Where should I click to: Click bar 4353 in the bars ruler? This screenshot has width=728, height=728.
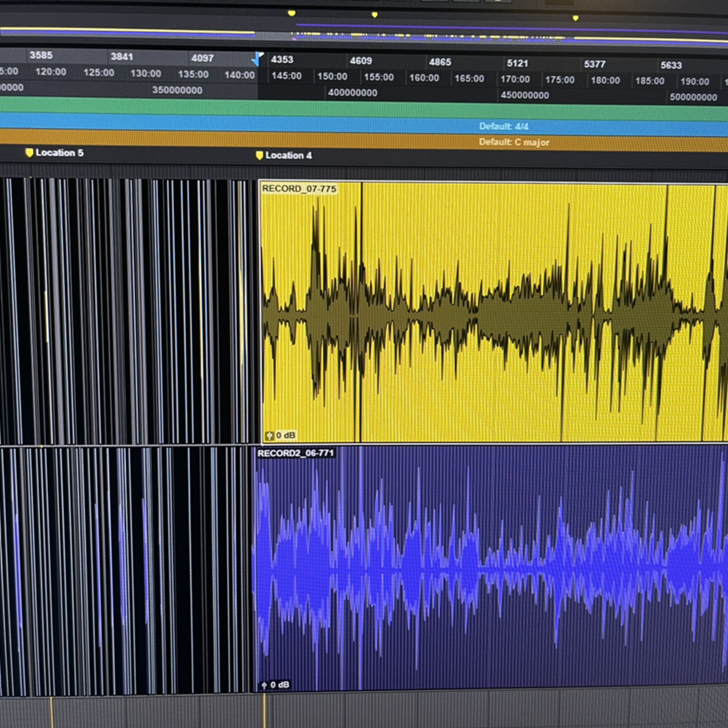click(x=282, y=59)
